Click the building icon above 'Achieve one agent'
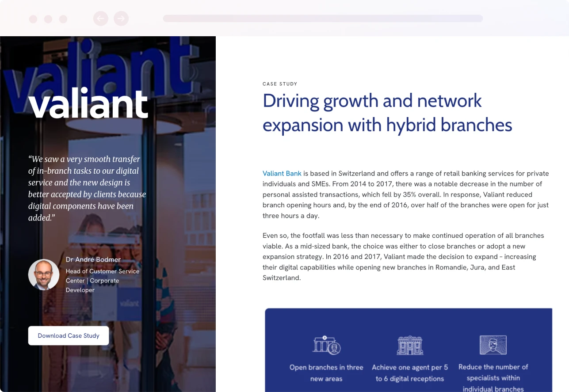Image resolution: width=569 pixels, height=392 pixels. point(410,345)
